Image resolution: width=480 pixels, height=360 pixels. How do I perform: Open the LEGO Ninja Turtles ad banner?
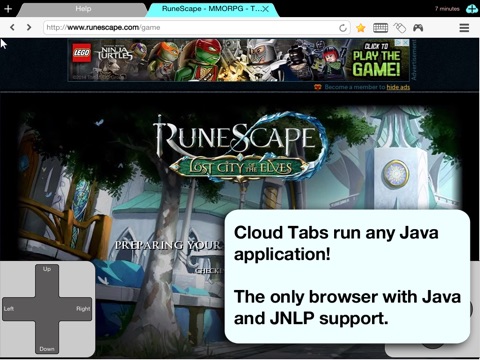[238, 60]
